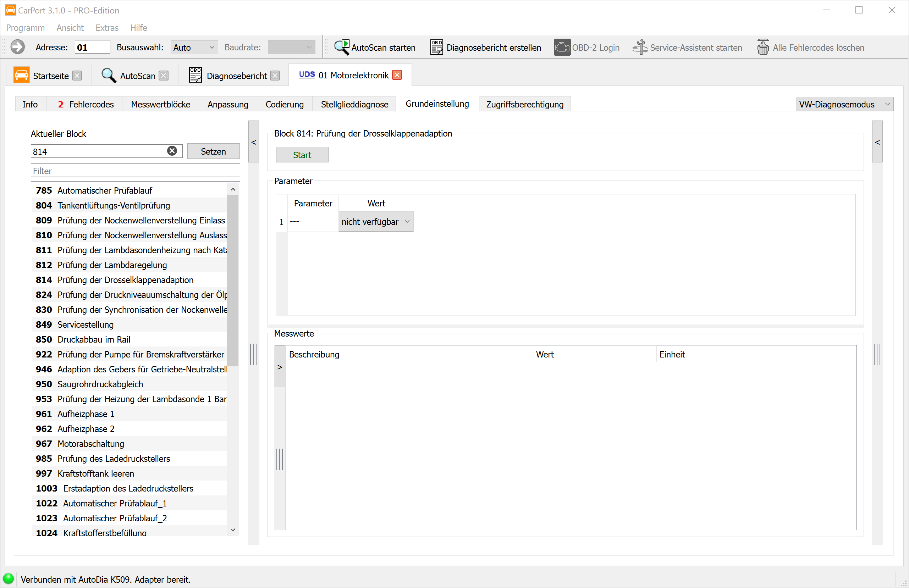This screenshot has height=588, width=909.
Task: Open the OBD-2 Login engine icon
Action: coord(562,48)
